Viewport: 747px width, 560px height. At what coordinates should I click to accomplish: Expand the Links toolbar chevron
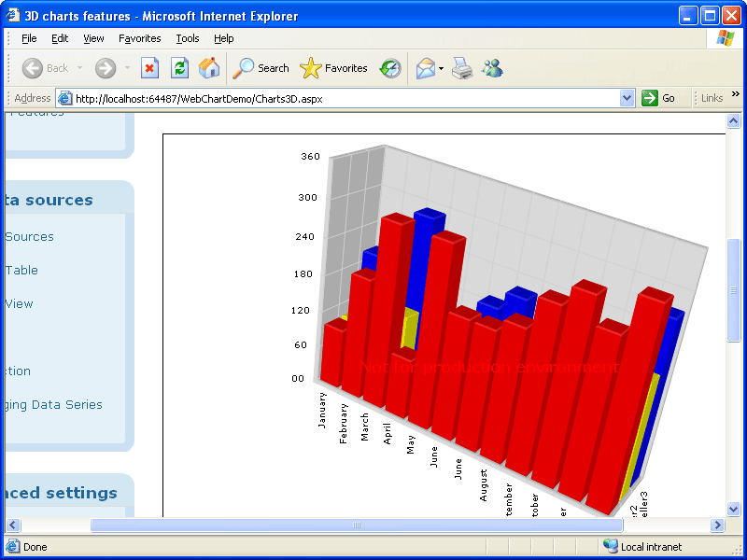tap(735, 94)
